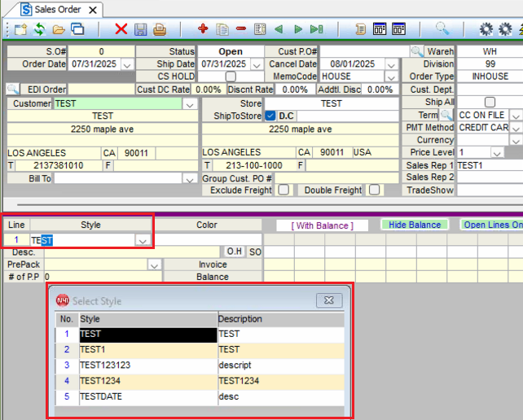523x420 pixels.
Task: Click the Description column header
Action: [281, 319]
